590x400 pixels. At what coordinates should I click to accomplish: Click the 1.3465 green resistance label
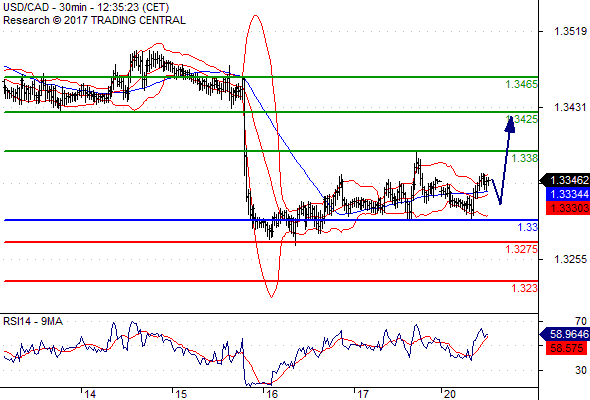(x=522, y=84)
